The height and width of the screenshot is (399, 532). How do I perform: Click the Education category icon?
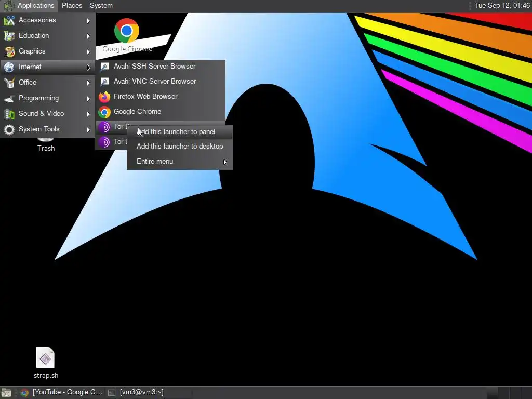[9, 36]
